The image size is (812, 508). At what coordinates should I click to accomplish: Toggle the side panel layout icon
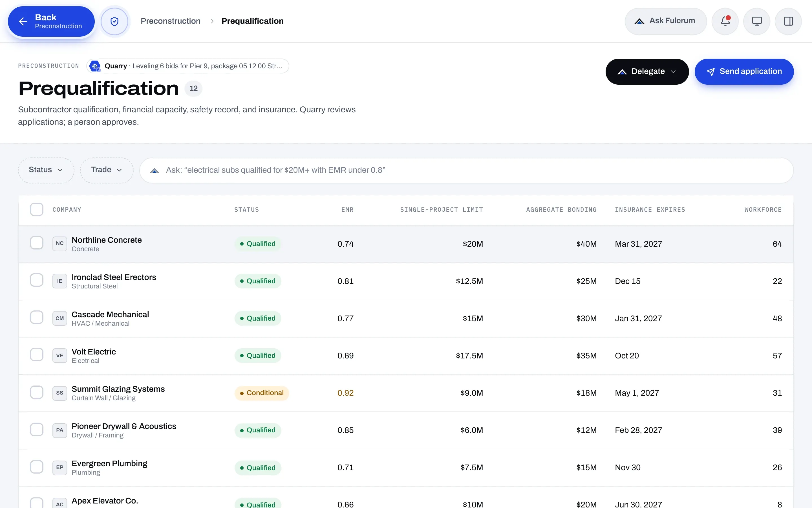tap(788, 21)
